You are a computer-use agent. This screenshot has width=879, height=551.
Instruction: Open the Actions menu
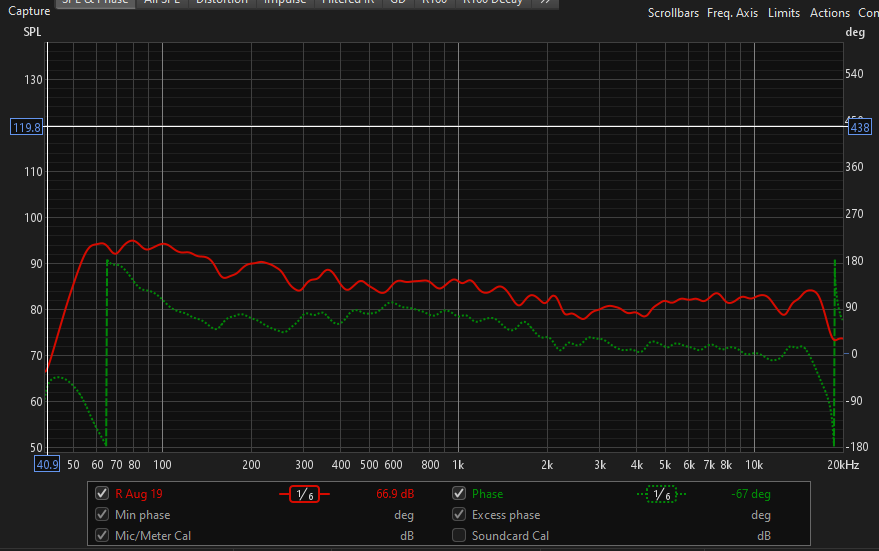click(x=829, y=13)
